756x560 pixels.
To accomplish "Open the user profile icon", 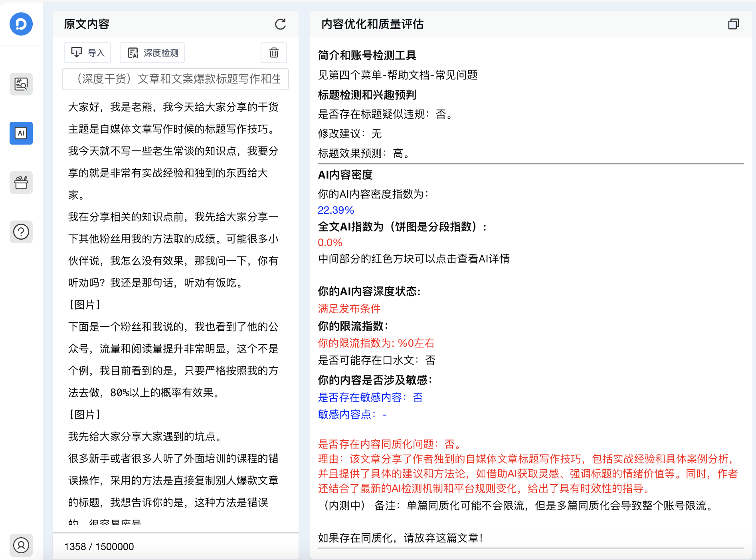I will [x=21, y=545].
